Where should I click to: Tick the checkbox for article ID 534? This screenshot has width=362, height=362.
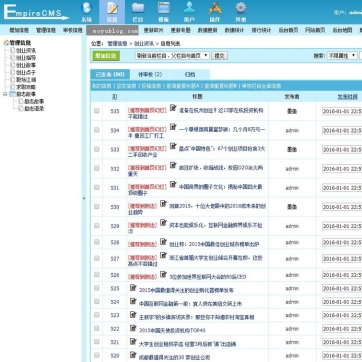97,130
